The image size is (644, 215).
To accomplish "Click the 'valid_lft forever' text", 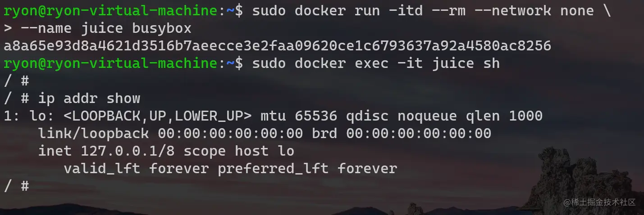I will [136, 169].
